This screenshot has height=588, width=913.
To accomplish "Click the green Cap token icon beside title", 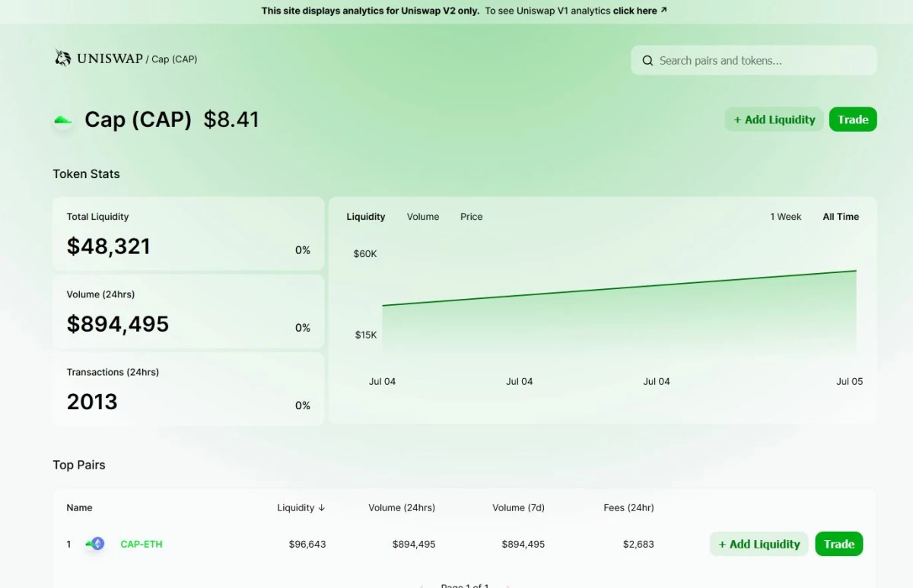I will (63, 120).
